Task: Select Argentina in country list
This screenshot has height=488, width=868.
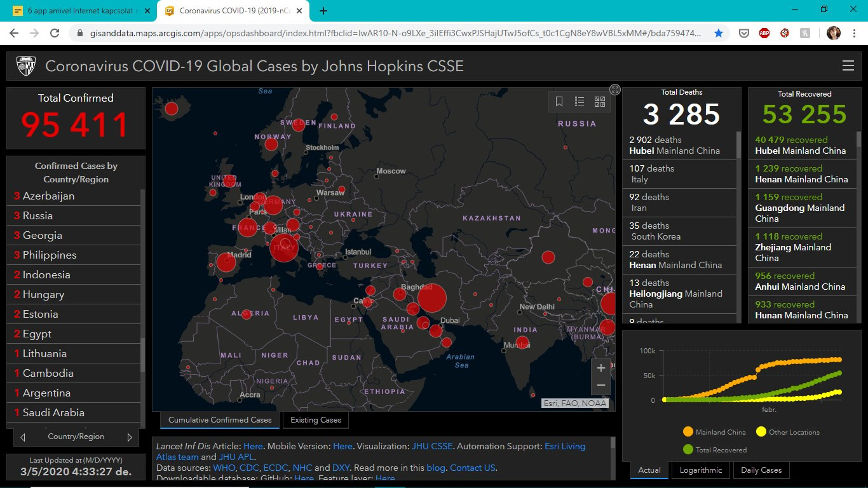Action: (x=74, y=393)
